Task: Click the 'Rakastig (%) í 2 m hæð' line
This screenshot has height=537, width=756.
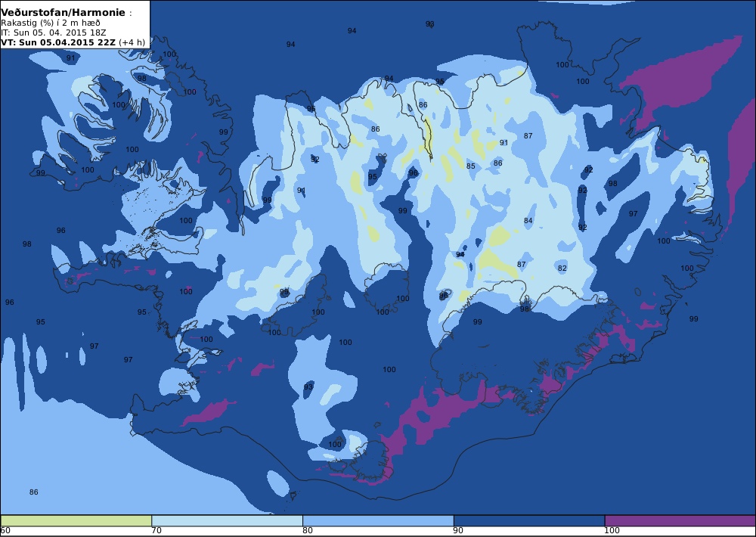Action: click(51, 23)
